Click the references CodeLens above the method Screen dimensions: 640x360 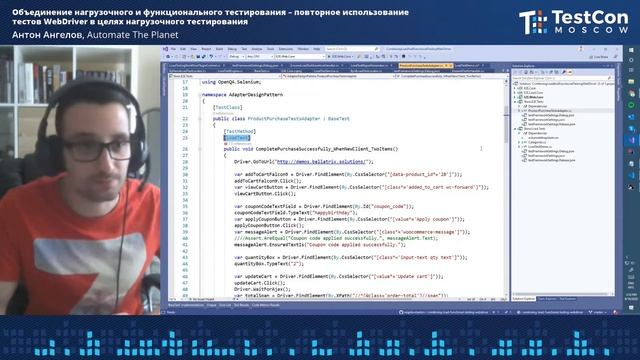click(x=239, y=144)
